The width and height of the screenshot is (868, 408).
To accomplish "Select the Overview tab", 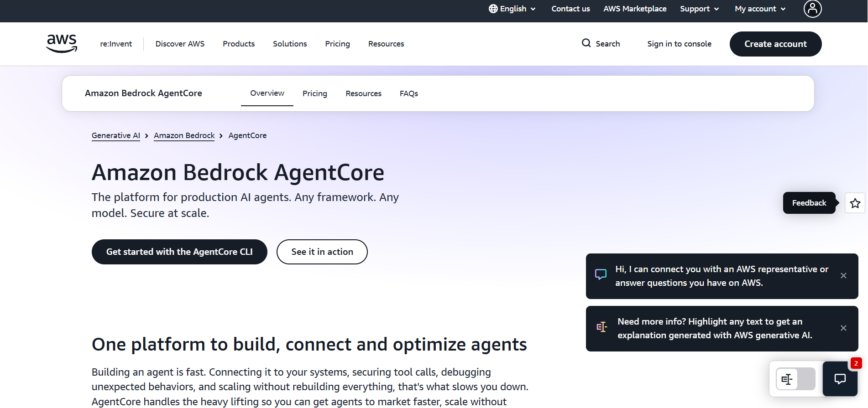I will click(267, 93).
